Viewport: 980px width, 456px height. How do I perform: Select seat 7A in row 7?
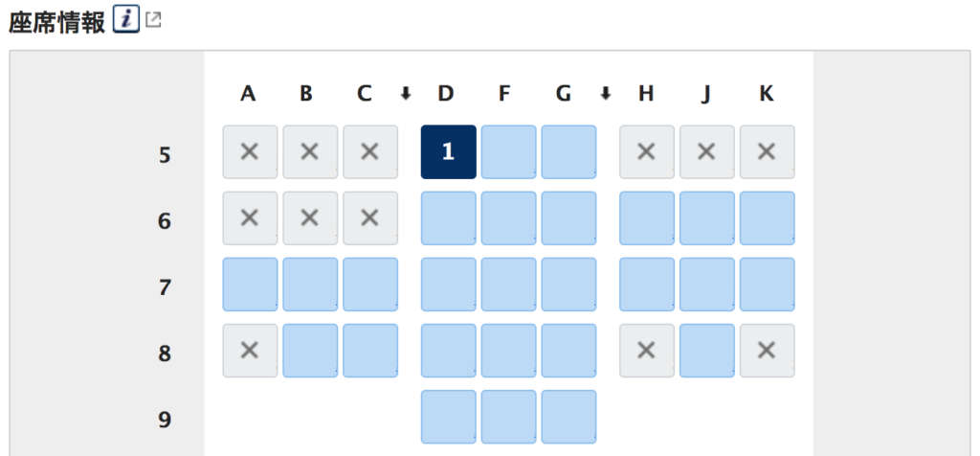point(250,285)
